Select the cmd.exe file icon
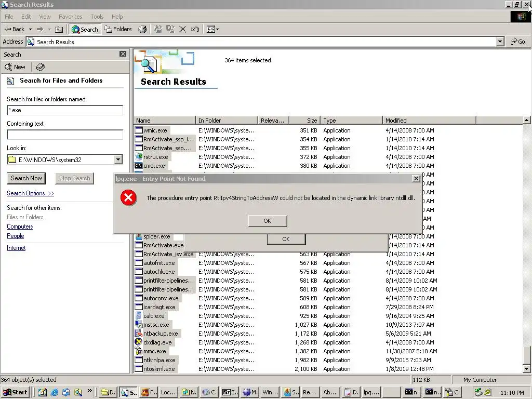 coord(138,166)
